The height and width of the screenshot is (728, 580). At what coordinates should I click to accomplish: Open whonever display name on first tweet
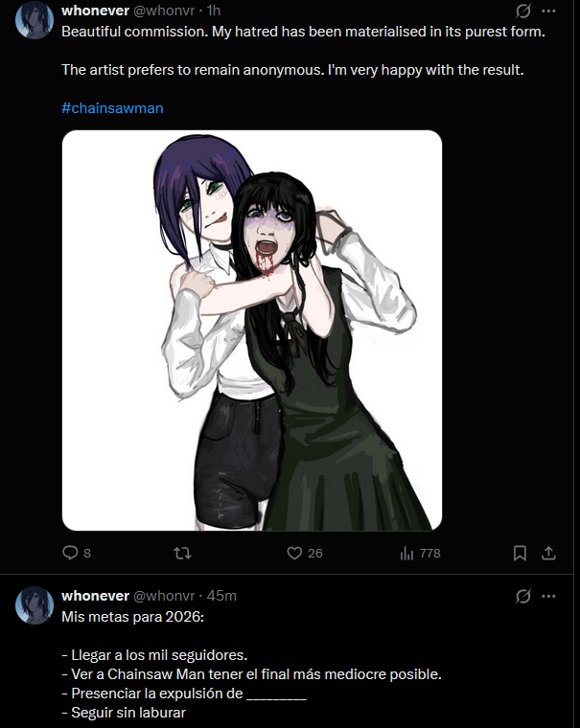(95, 11)
